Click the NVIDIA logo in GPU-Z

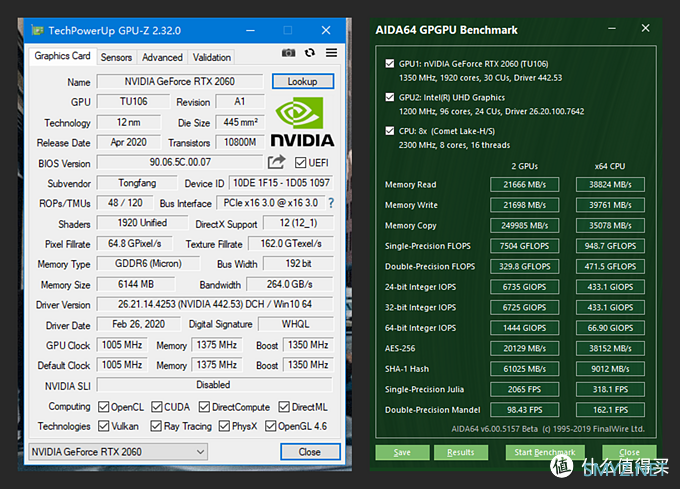[x=302, y=122]
